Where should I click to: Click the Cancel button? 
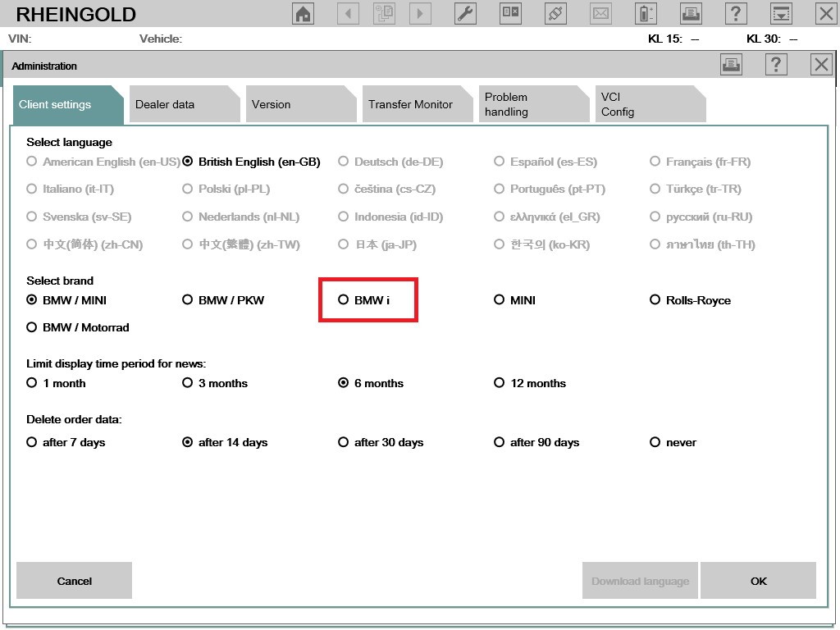(75, 581)
